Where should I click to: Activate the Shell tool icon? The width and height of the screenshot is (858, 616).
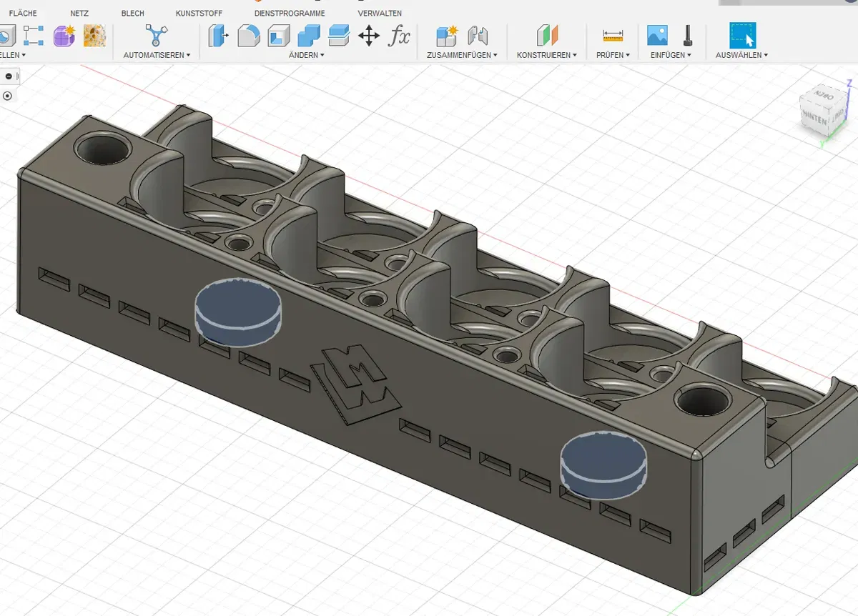279,35
